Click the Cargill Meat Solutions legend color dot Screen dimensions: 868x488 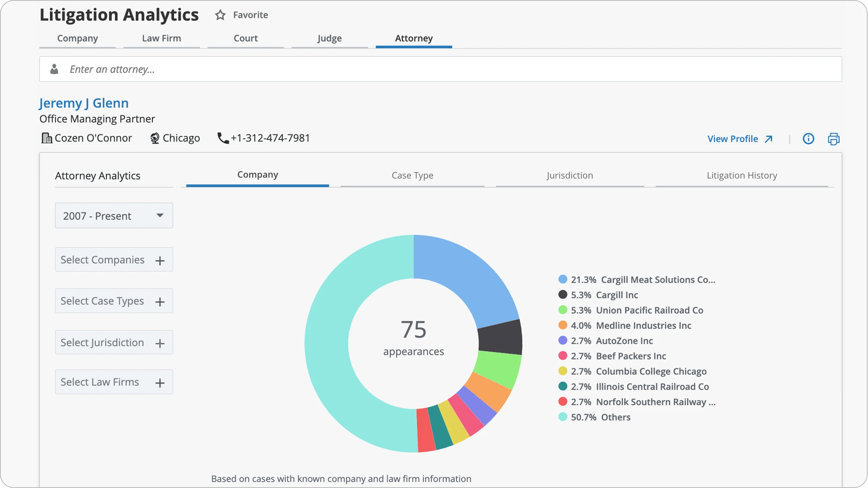(x=563, y=280)
